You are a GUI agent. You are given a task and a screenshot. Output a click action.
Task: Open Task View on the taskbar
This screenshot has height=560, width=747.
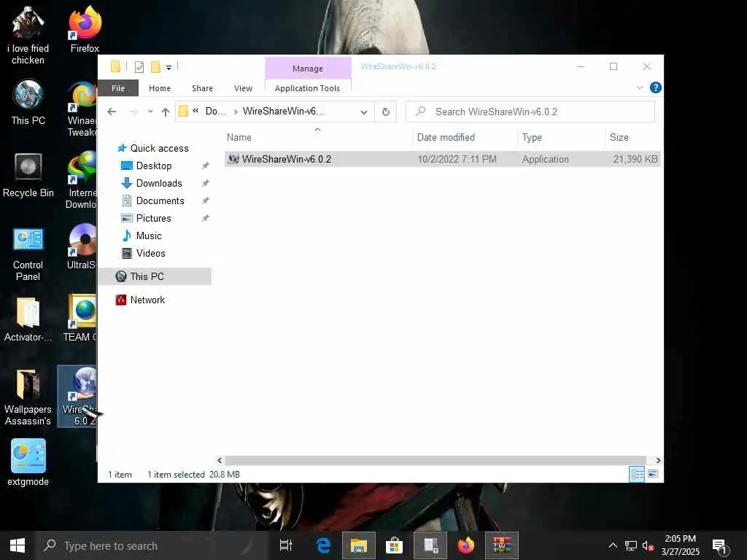click(x=286, y=545)
